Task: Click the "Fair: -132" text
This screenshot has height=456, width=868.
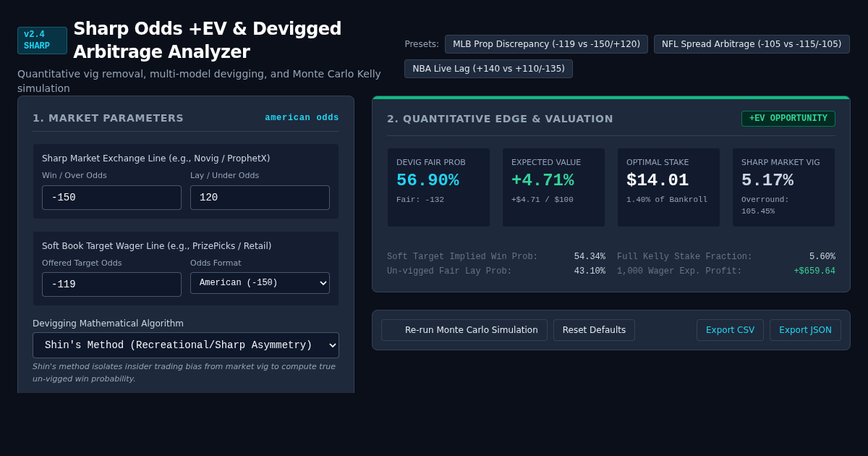Action: (420, 200)
